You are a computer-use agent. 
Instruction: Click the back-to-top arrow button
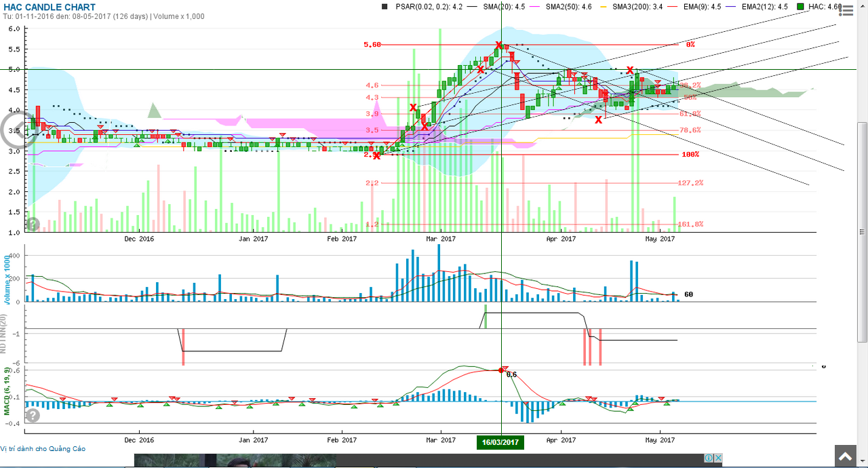click(845, 456)
